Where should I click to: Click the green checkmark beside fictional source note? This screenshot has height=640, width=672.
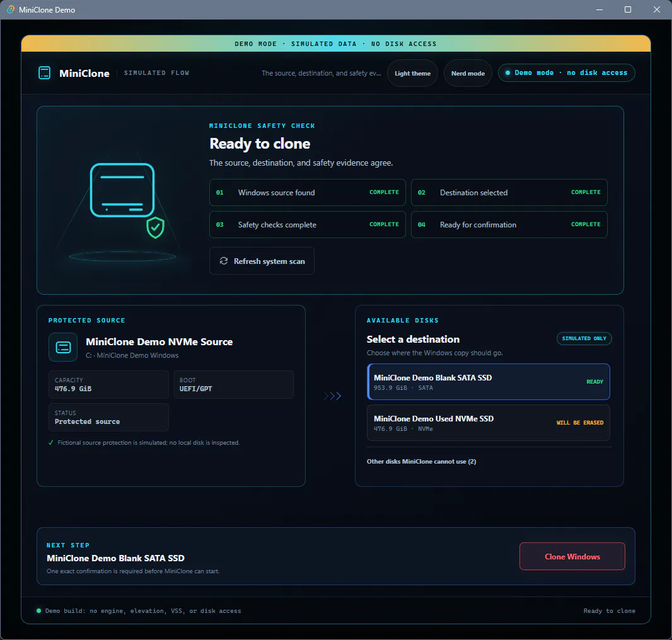51,442
